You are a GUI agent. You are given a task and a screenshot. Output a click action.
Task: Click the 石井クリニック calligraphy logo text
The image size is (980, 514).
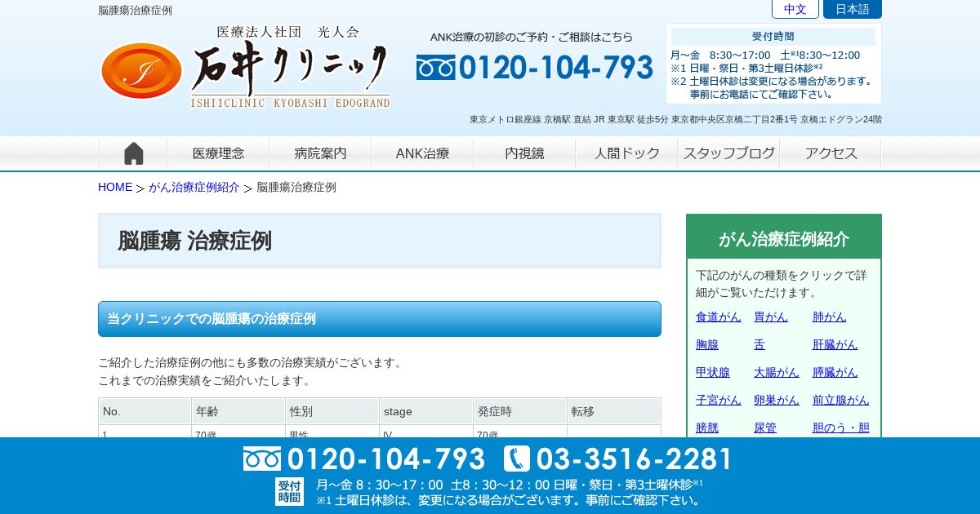tap(290, 69)
